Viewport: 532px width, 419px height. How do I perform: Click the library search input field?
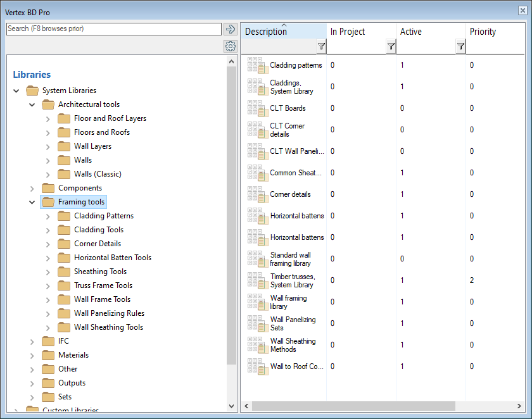pyautogui.click(x=114, y=29)
